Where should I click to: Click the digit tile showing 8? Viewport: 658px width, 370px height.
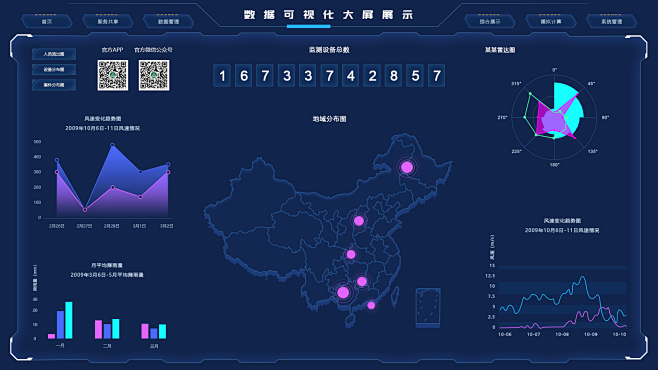(x=394, y=76)
